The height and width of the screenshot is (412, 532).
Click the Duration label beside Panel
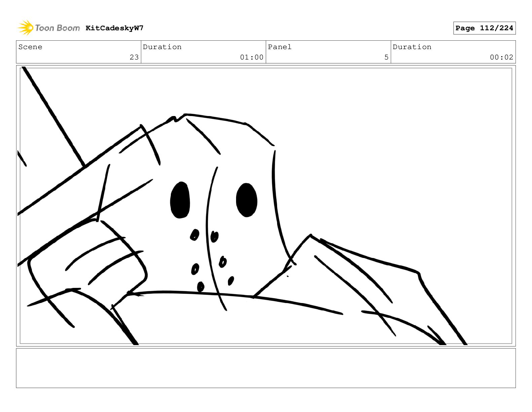(x=412, y=47)
